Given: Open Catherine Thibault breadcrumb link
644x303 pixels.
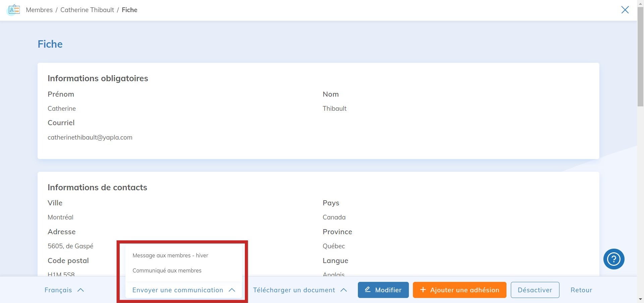Looking at the screenshot, I should point(87,10).
